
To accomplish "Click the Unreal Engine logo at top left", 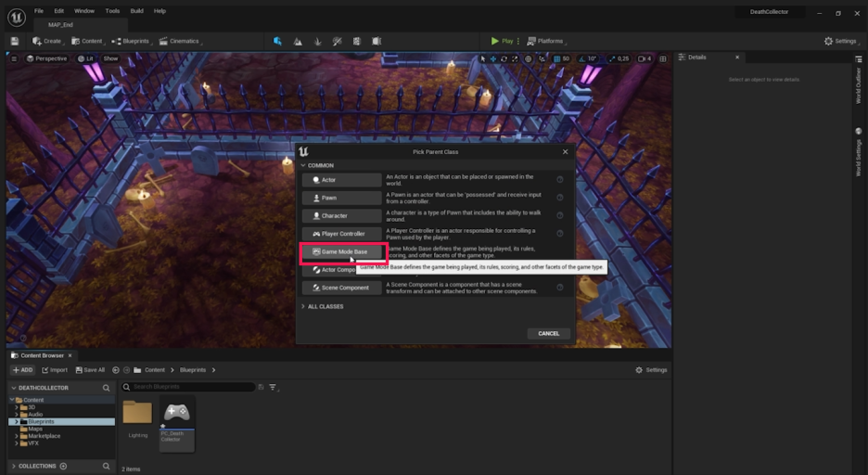I will (x=16, y=18).
